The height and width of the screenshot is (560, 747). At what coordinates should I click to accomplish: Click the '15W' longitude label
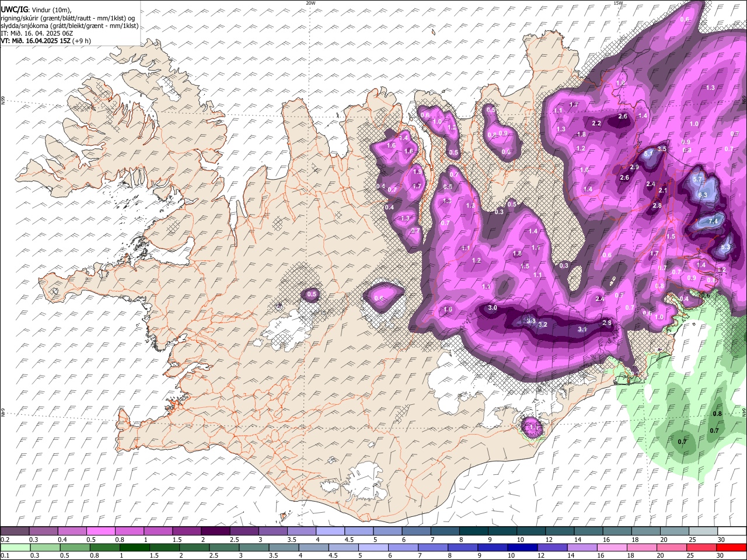[x=618, y=3]
